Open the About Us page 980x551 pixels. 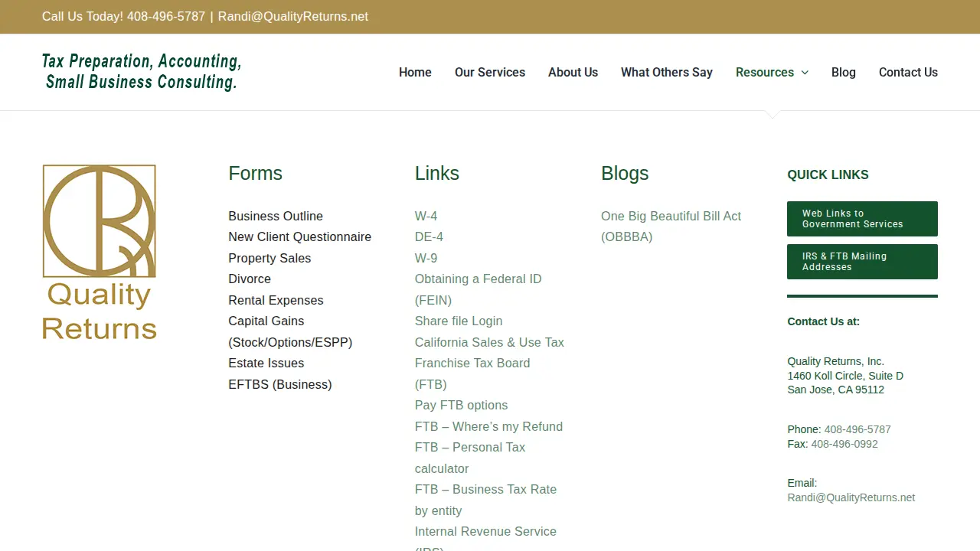[x=573, y=73]
